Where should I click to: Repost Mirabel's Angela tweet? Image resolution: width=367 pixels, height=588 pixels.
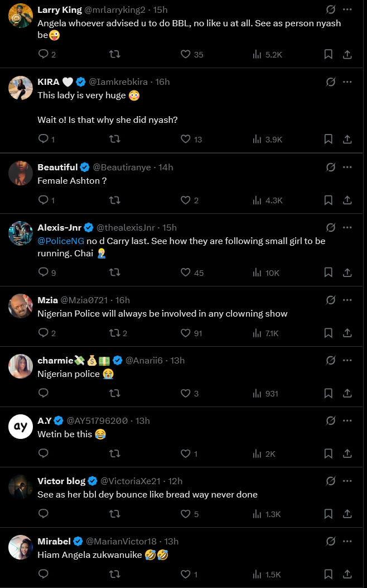[x=114, y=574]
